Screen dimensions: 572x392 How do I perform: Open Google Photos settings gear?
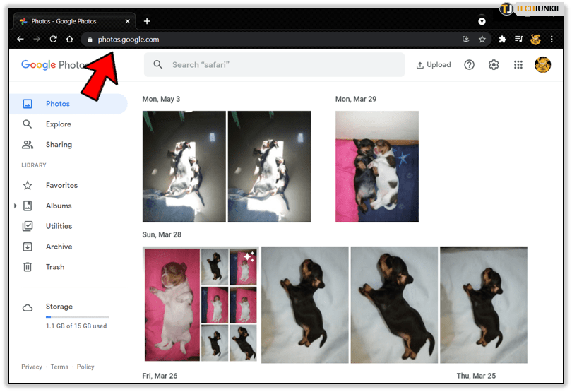pyautogui.click(x=494, y=65)
